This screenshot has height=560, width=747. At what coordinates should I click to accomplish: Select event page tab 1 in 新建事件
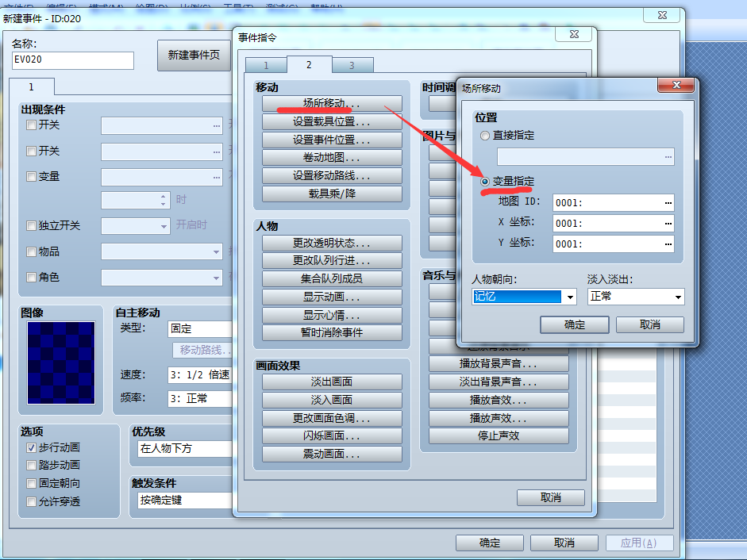pos(32,86)
